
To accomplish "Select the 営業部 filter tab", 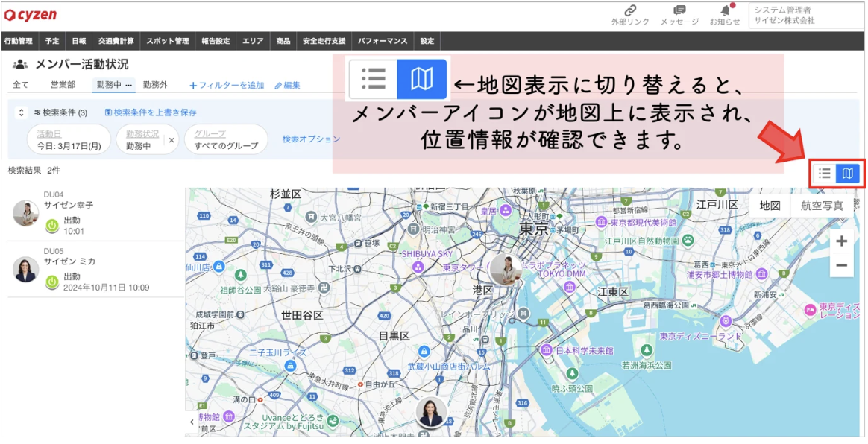I will 63,85.
